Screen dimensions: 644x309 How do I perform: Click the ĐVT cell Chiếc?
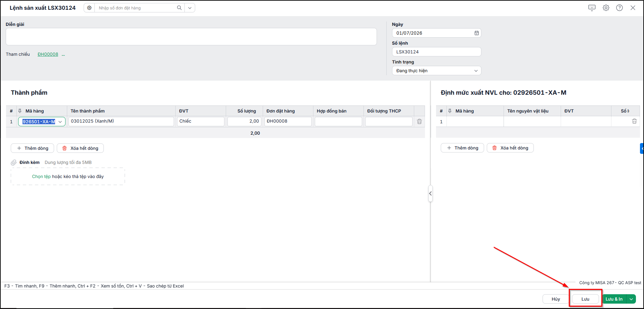201,121
